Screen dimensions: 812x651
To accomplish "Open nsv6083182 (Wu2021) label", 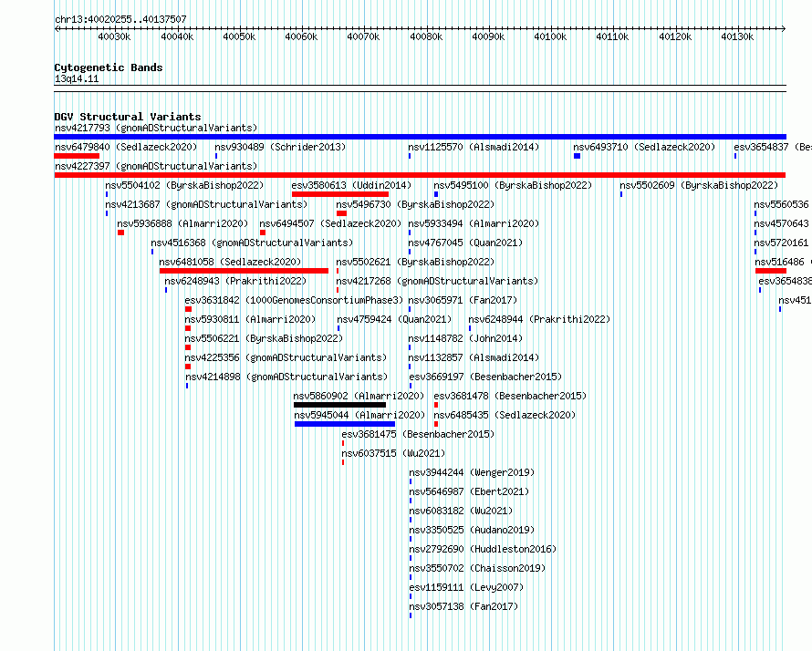I will pyautogui.click(x=461, y=511).
